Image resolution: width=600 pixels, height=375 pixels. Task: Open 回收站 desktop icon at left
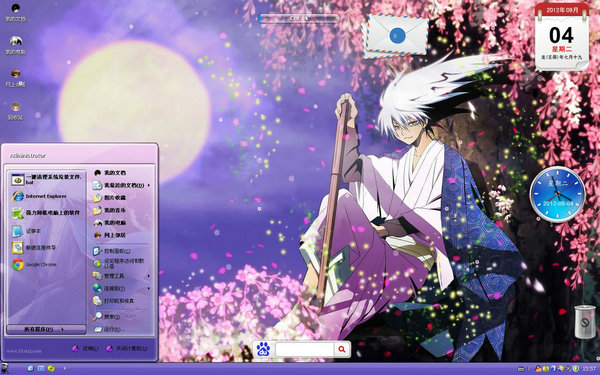click(15, 111)
